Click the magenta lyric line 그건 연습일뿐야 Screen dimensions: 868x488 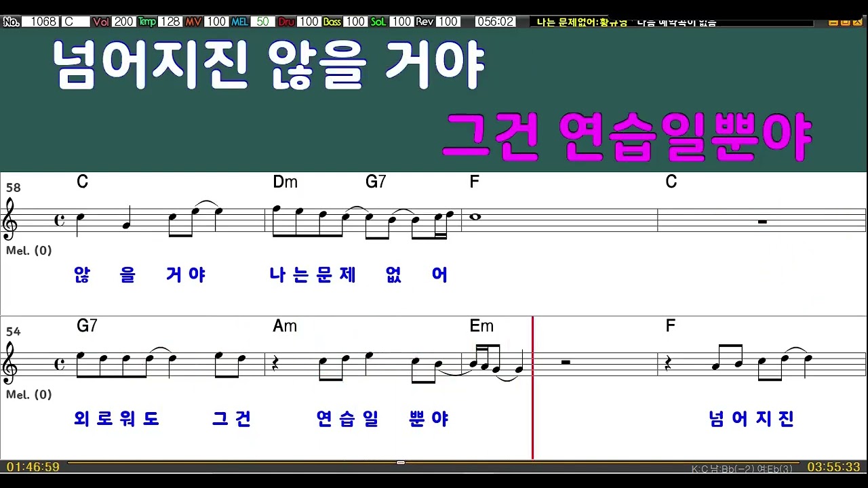(x=627, y=137)
